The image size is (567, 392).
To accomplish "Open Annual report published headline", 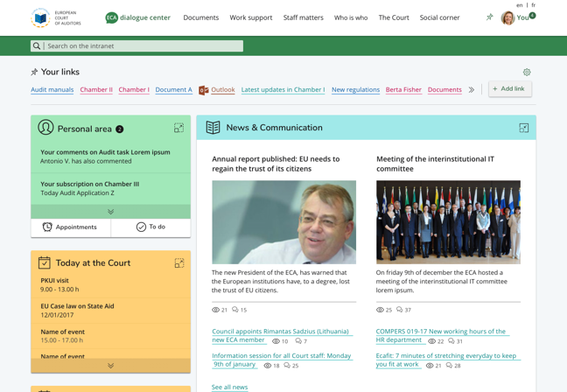I will point(276,164).
